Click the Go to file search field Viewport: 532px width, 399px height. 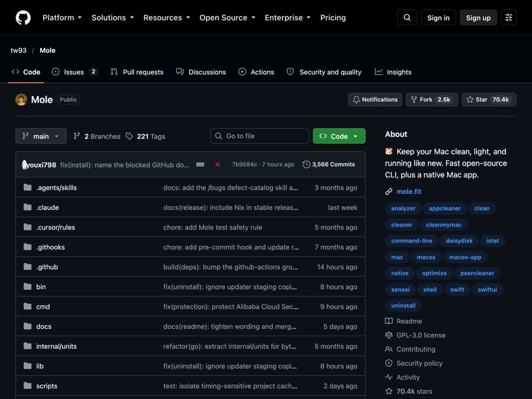259,136
